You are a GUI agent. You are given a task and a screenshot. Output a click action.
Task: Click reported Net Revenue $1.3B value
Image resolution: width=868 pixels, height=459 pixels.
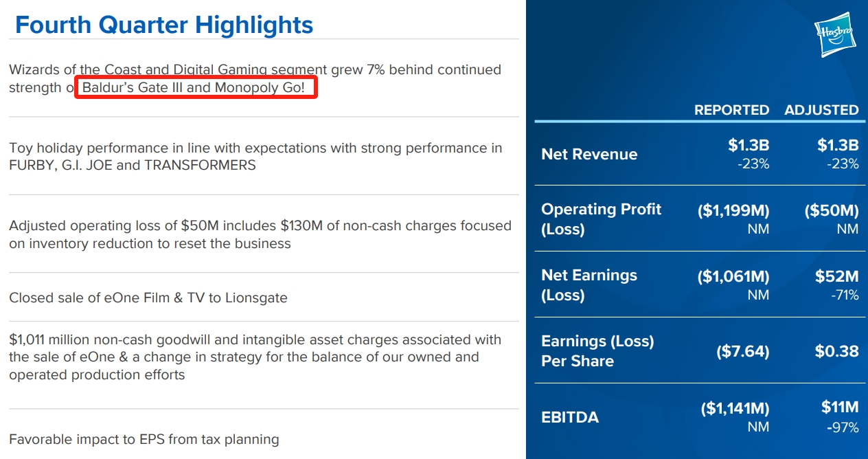pos(749,146)
